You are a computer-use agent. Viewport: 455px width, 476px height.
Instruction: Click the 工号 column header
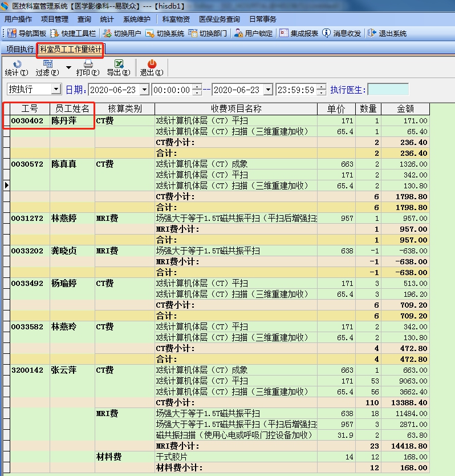click(30, 108)
